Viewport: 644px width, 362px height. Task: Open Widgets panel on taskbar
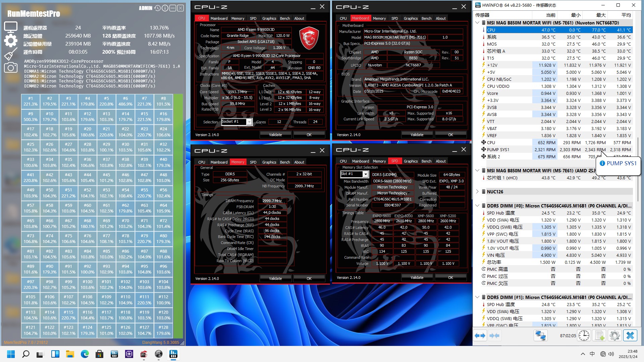55,354
